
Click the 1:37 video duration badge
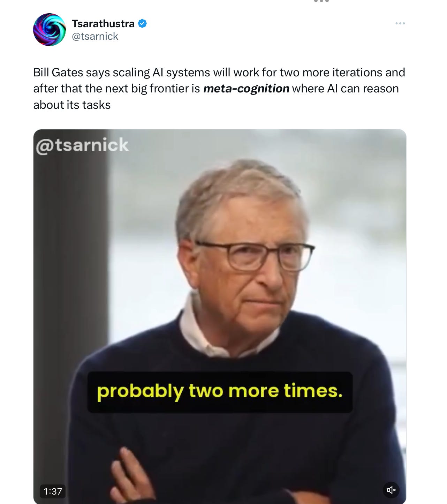click(53, 491)
